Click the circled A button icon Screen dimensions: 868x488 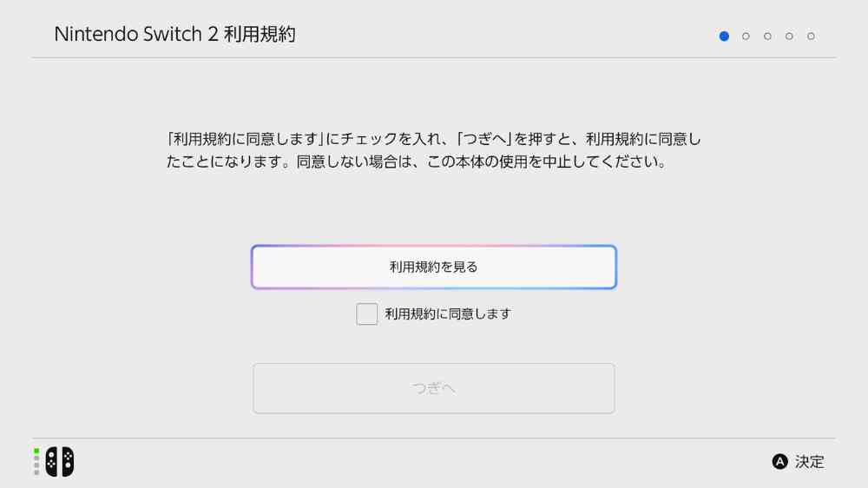[x=779, y=462]
